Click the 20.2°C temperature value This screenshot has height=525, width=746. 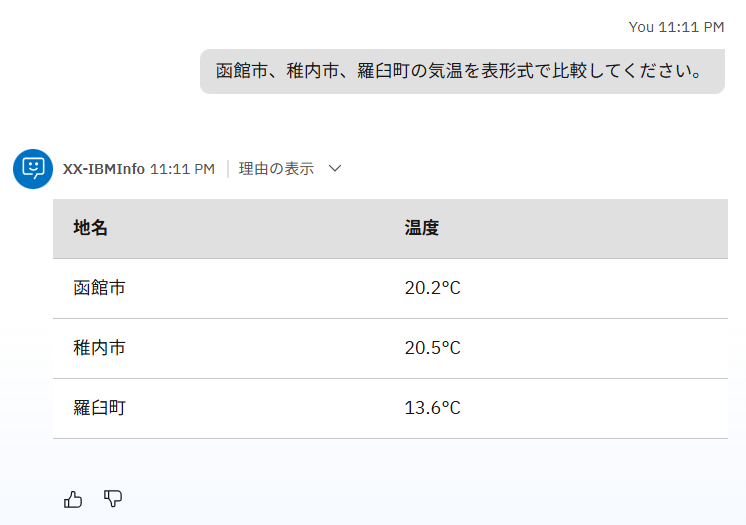click(432, 288)
